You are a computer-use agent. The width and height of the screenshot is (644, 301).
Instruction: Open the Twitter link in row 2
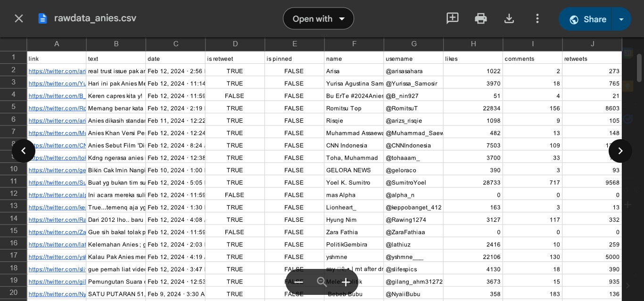[x=57, y=71]
